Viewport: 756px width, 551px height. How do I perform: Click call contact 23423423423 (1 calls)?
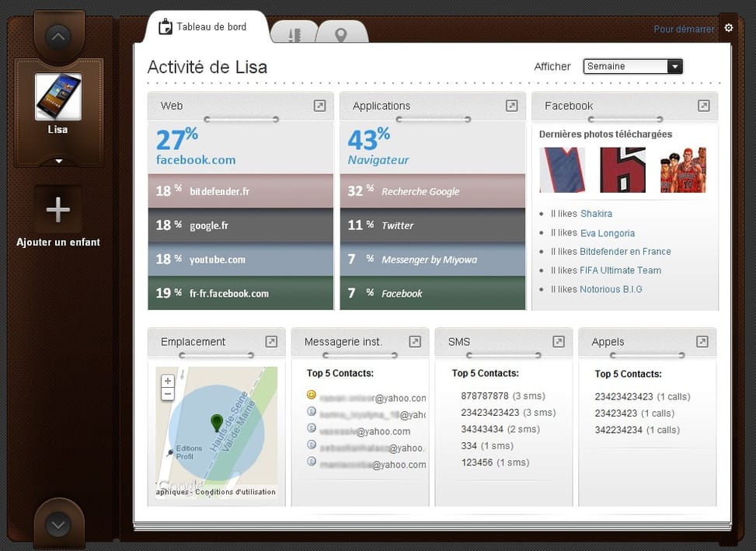643,397
